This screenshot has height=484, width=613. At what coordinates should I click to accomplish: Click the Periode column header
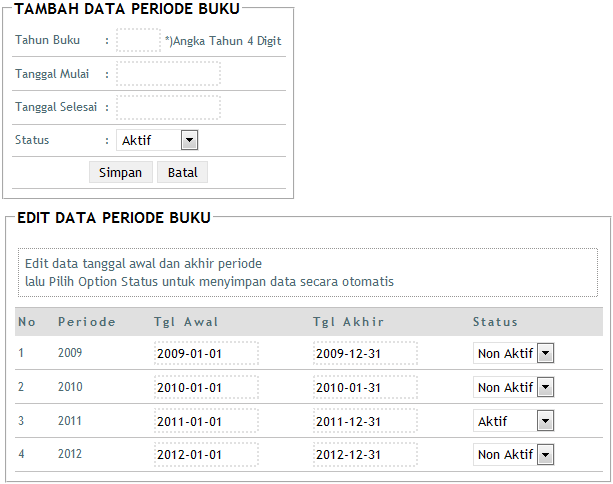pos(87,322)
